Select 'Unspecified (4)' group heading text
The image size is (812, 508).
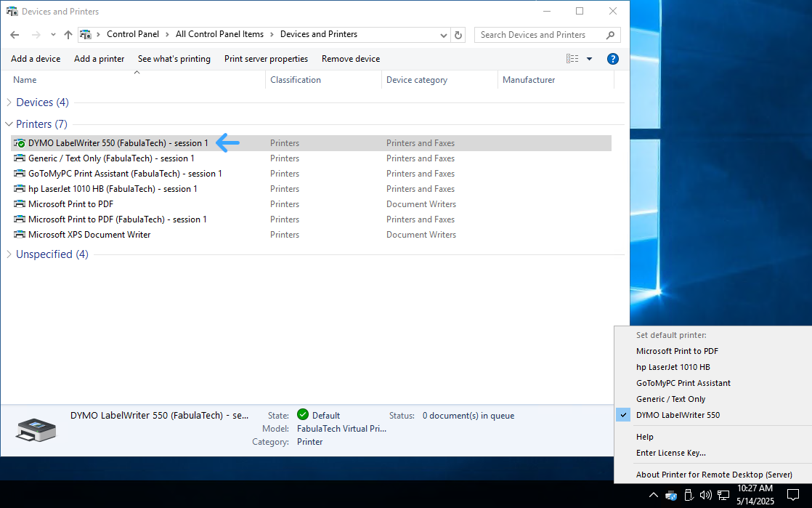(52, 254)
